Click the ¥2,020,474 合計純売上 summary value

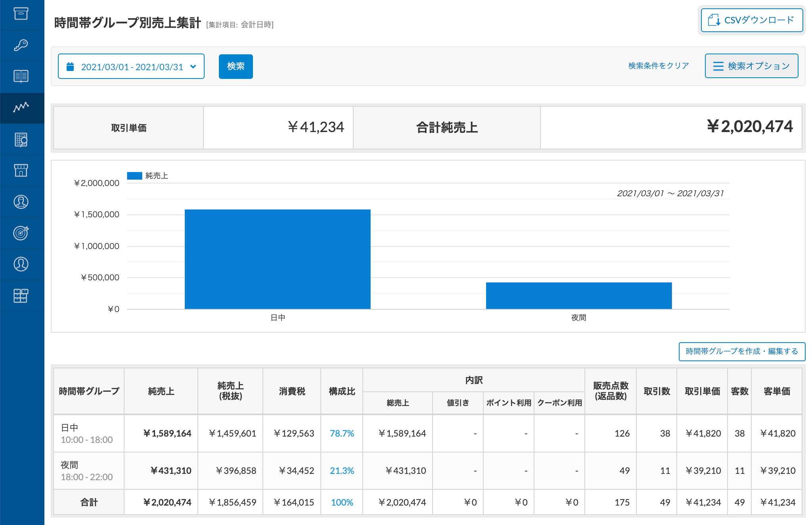(749, 126)
